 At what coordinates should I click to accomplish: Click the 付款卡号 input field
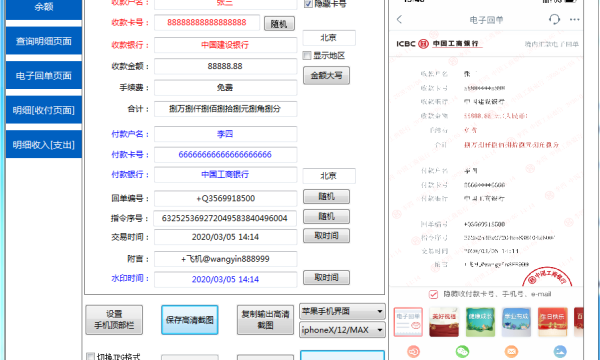coord(225,155)
